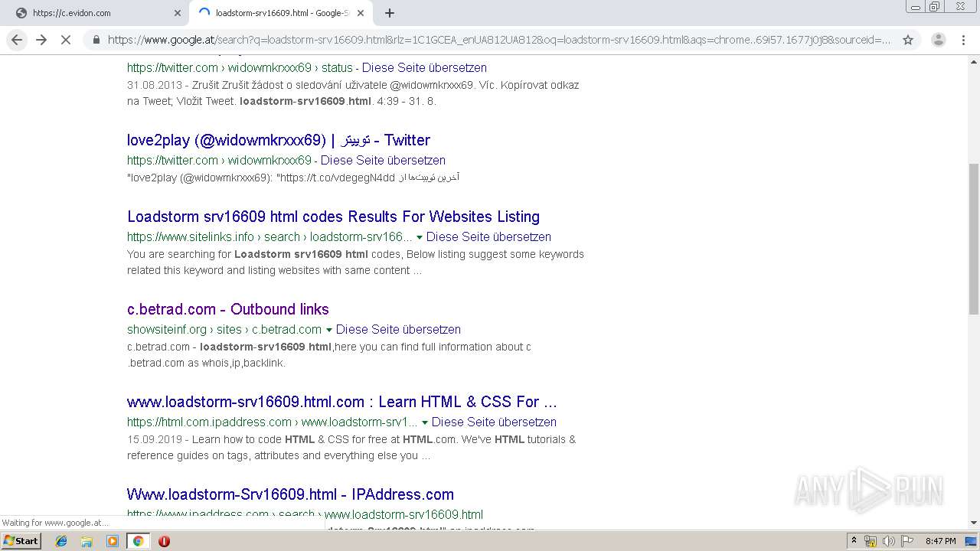Click scrollbar down arrow

(x=974, y=522)
